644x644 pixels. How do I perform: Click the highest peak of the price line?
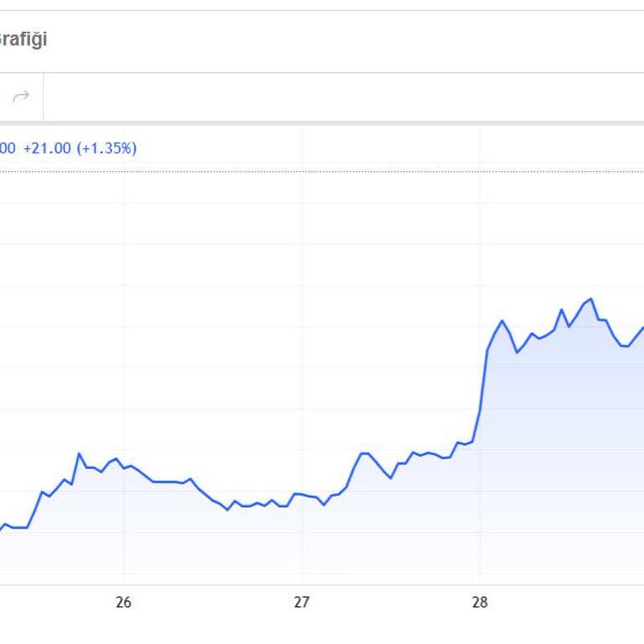click(x=591, y=299)
